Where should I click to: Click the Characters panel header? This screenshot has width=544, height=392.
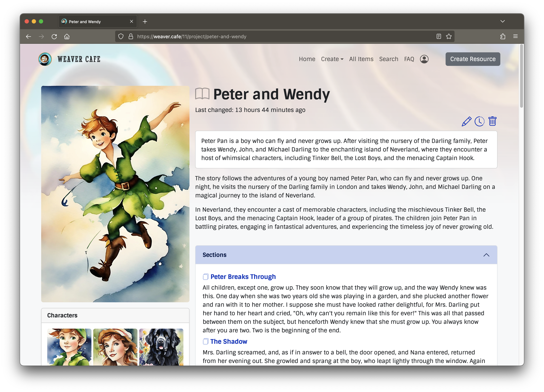115,315
